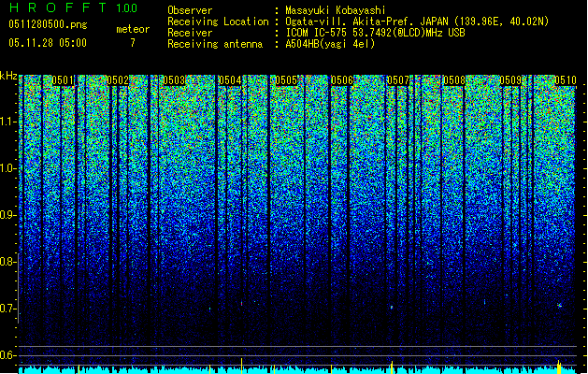Click the 0504 time marker
The image size is (588, 374).
230,80
